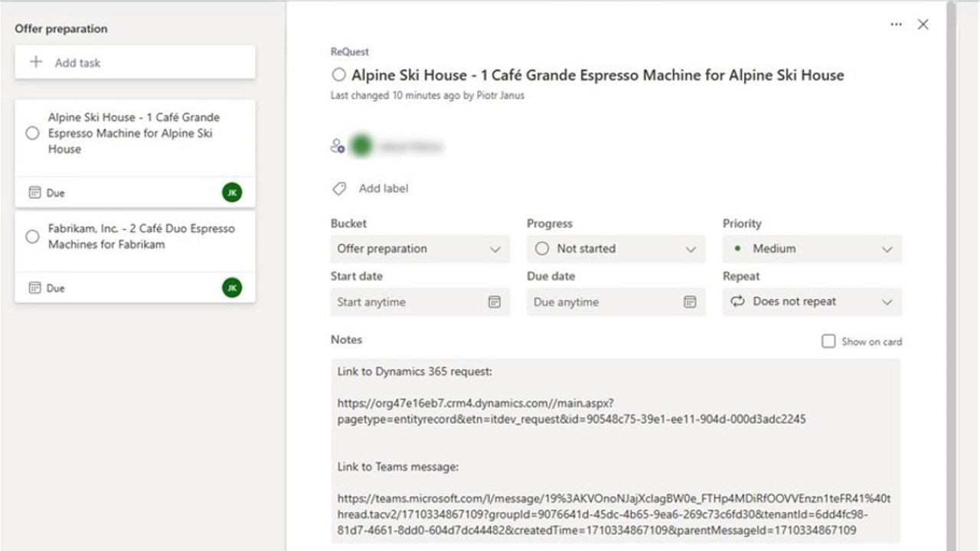Open the more options ellipsis menu
The width and height of the screenshot is (980, 551).
896,24
